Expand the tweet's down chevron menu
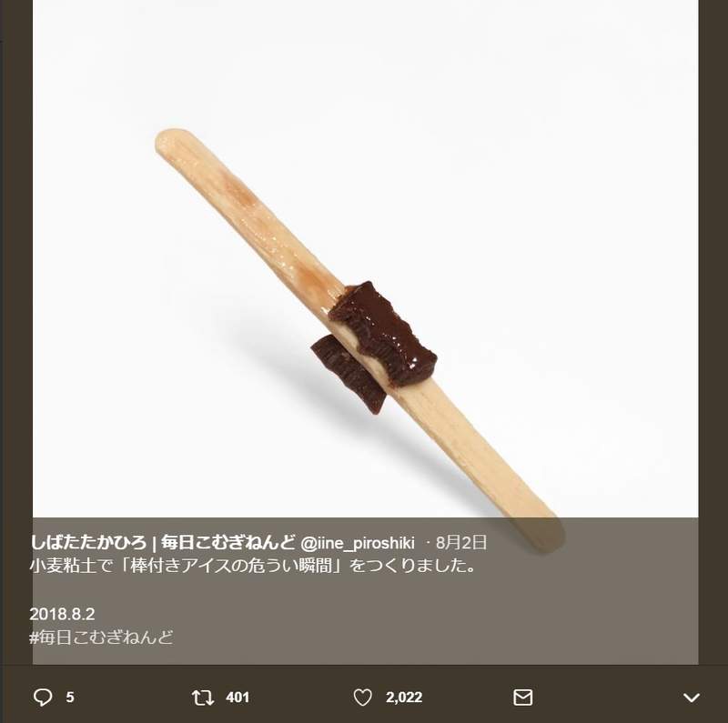Screen dimensions: 728x723 point(691,698)
